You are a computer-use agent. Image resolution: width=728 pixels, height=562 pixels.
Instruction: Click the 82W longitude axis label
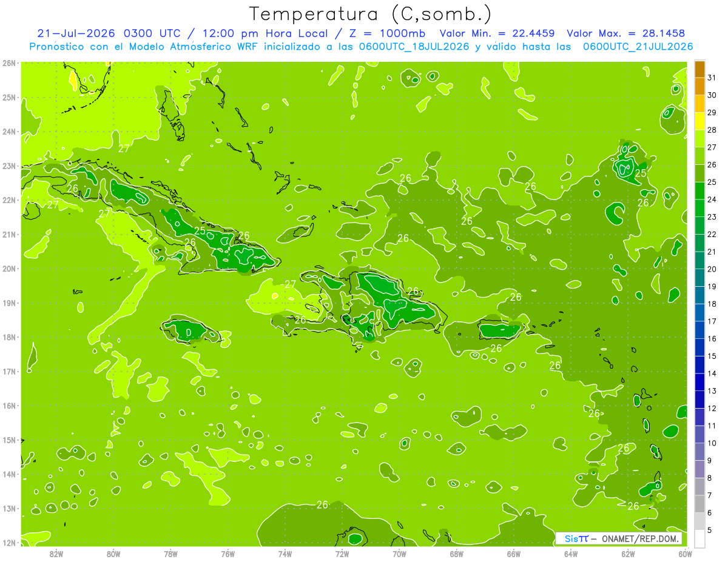point(56,554)
